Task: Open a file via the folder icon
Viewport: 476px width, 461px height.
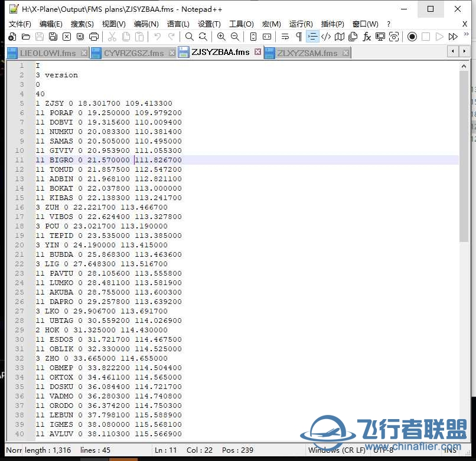Action: click(26, 37)
